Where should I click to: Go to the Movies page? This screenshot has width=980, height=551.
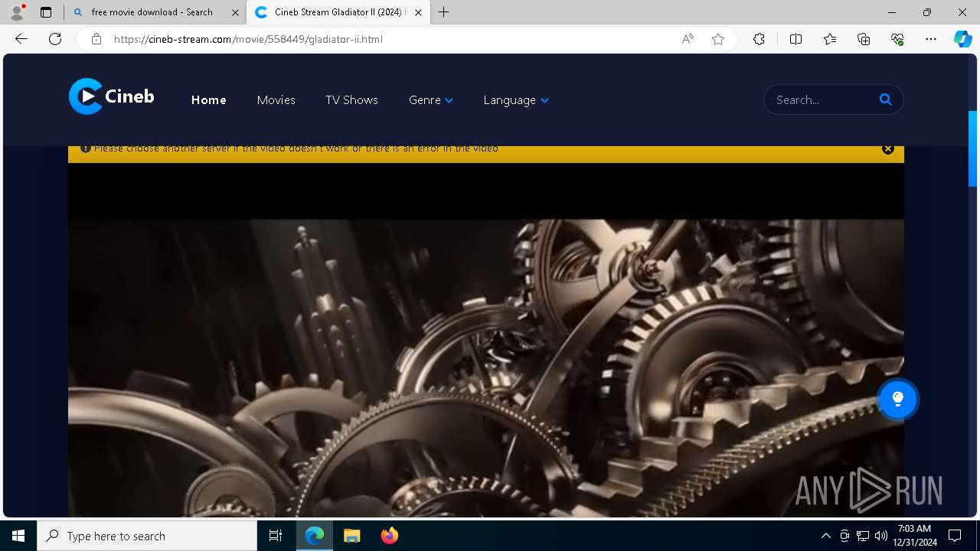tap(276, 100)
